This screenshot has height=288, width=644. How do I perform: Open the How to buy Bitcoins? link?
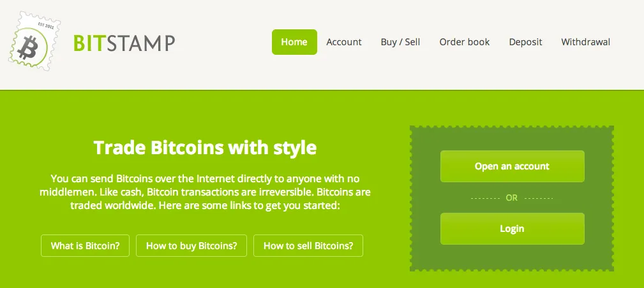pos(191,246)
